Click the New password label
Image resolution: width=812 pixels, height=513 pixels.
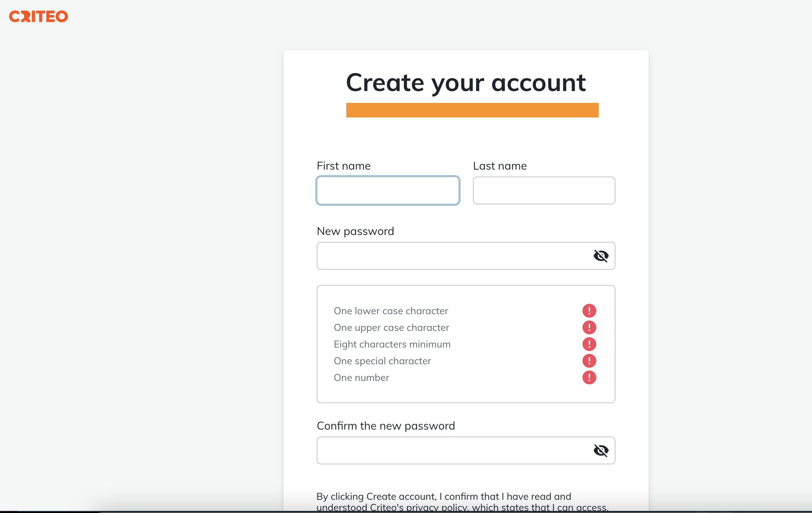(x=356, y=231)
